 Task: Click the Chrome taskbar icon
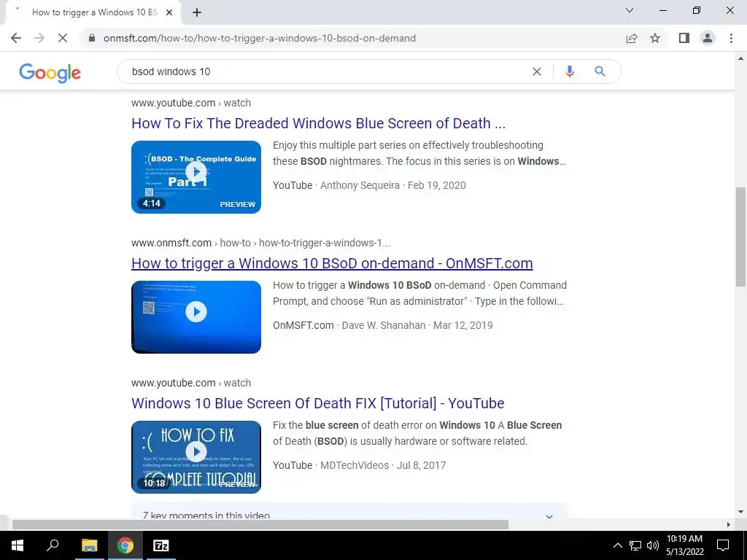125,545
